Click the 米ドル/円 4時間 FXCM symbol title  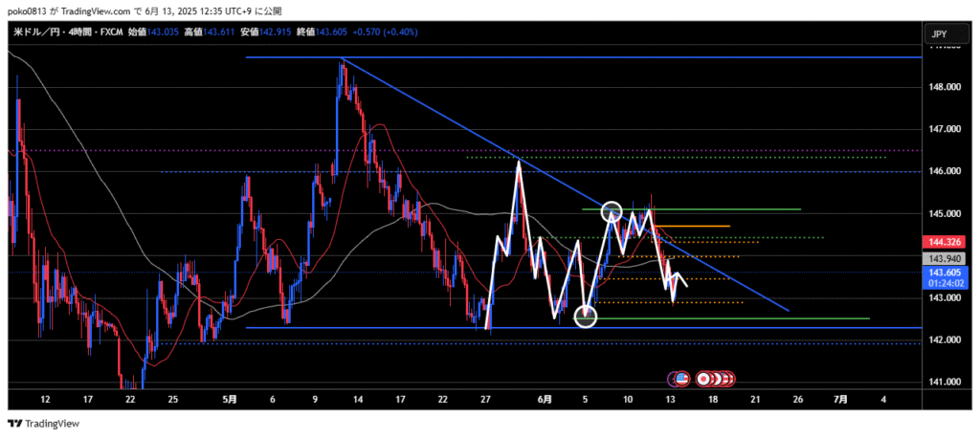click(x=56, y=33)
